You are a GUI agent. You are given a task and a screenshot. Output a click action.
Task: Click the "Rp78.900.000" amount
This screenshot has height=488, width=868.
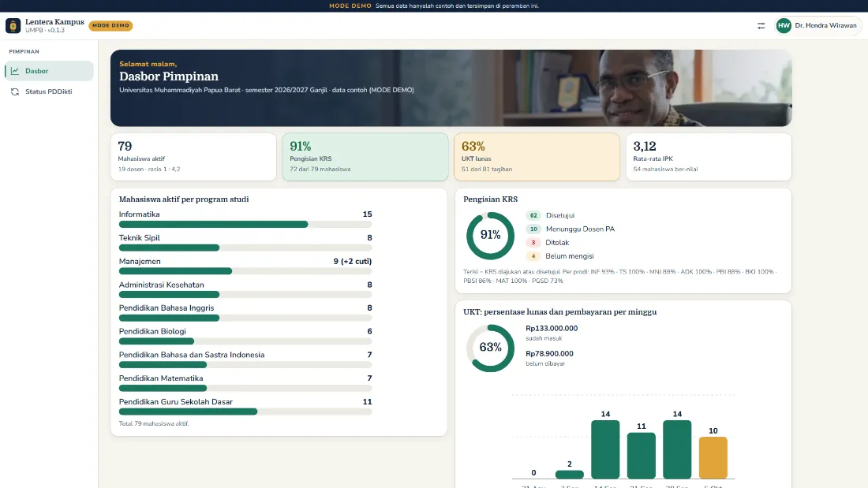click(550, 353)
